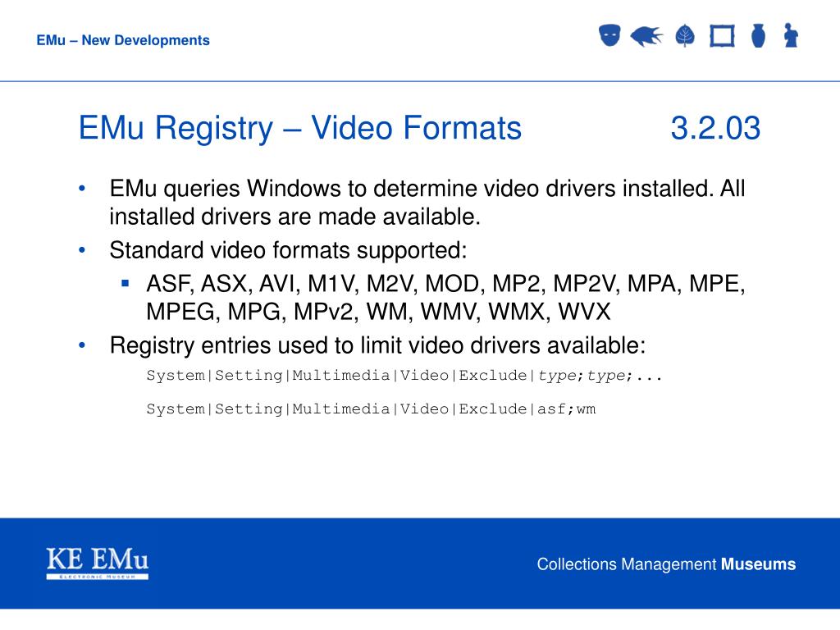Screen dimensions: 840x630
Task: Click the registry line ending 'asf;wm'
Action: [371, 409]
